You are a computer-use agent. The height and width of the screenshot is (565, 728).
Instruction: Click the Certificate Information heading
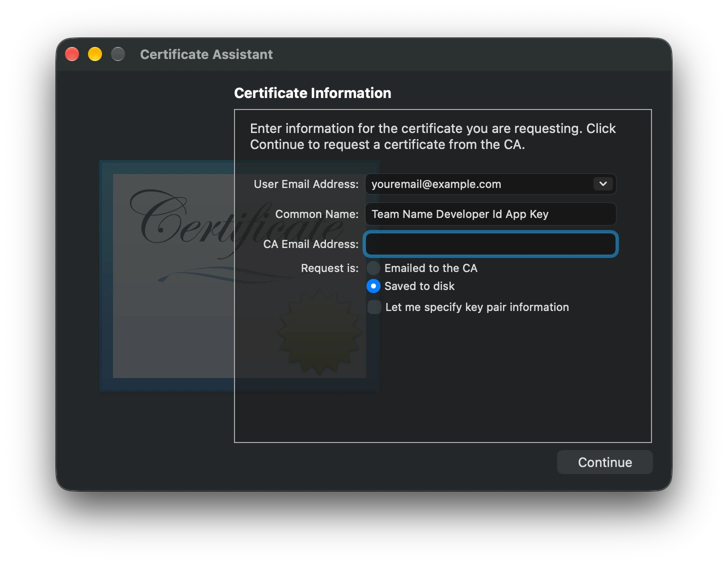[312, 93]
